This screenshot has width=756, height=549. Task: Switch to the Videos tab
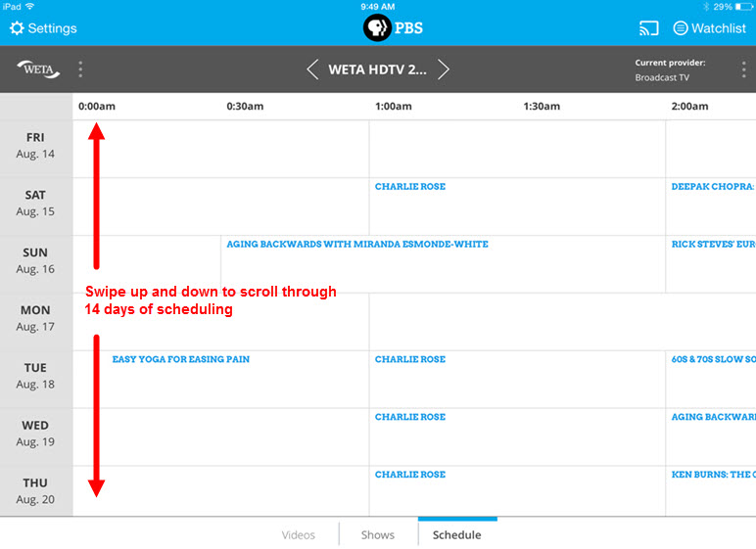pyautogui.click(x=299, y=534)
